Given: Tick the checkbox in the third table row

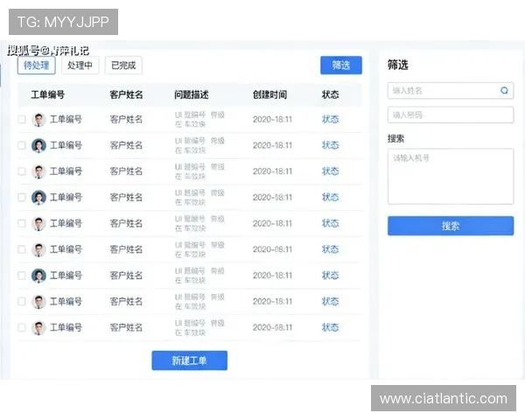Looking at the screenshot, I should [x=22, y=171].
